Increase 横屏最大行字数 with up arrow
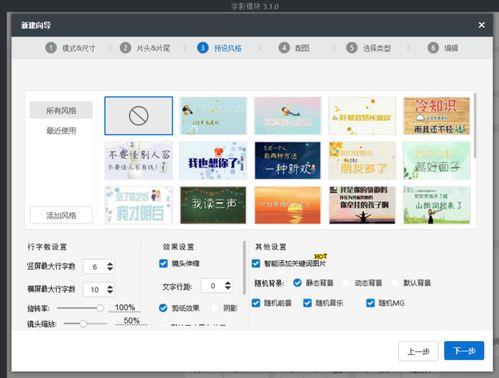Viewport: 499px width, 378px height. click(x=110, y=286)
